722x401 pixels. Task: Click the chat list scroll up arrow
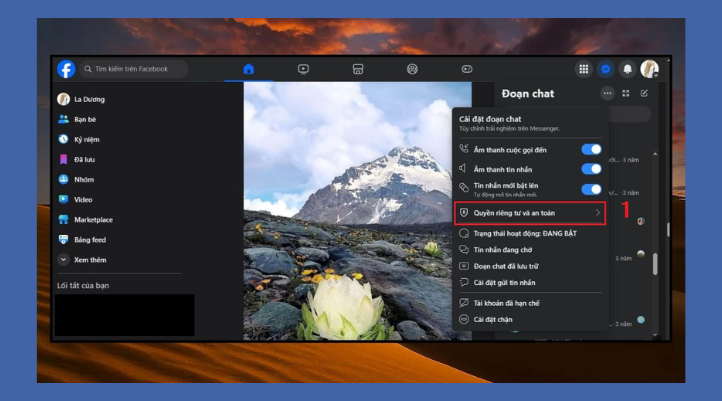click(x=655, y=154)
